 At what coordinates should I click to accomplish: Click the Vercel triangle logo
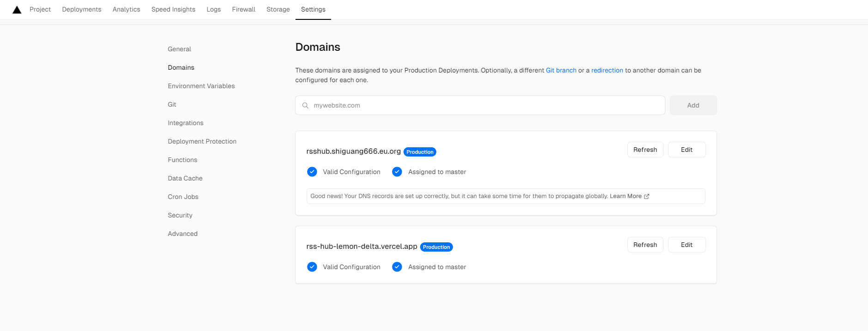17,10
